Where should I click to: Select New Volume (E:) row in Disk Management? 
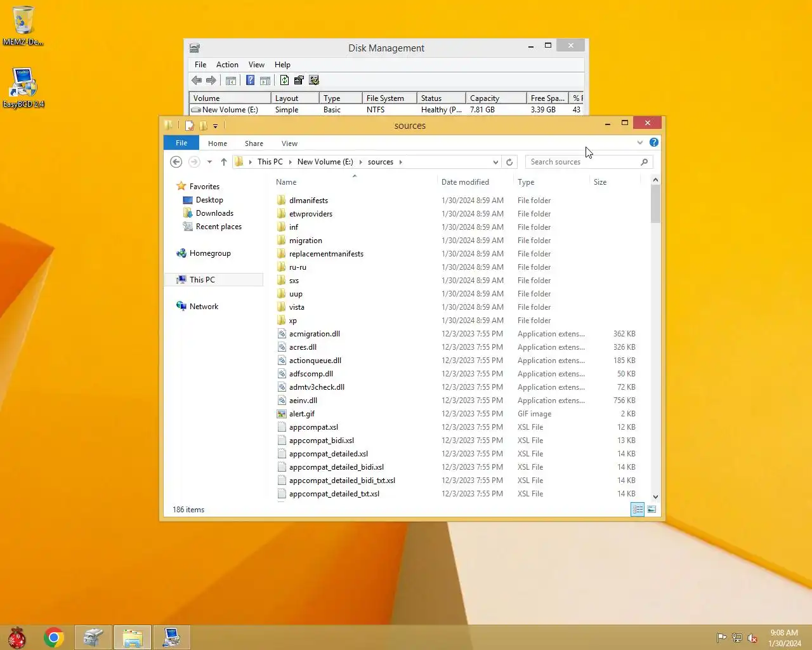coord(386,110)
